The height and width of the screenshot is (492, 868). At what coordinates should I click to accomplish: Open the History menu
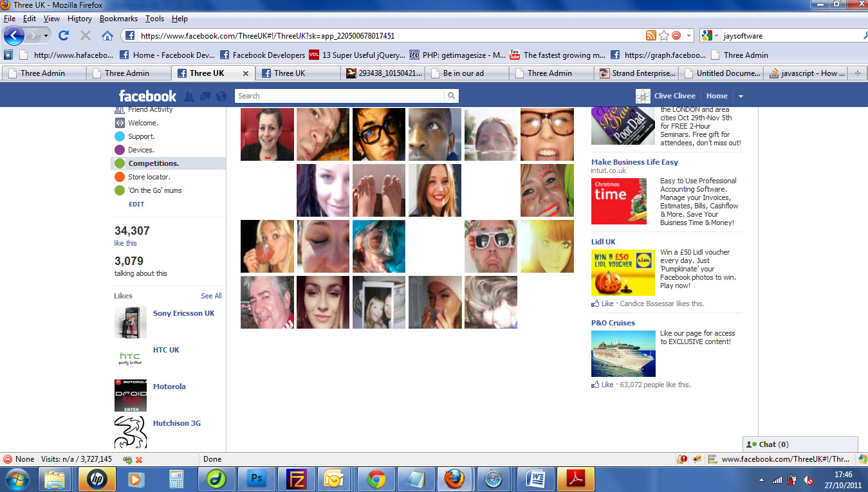(80, 19)
